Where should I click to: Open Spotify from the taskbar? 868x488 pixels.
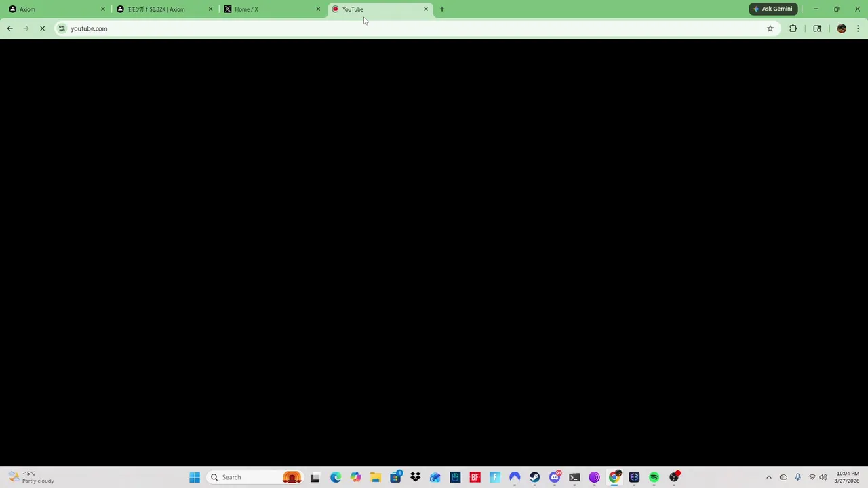click(654, 477)
